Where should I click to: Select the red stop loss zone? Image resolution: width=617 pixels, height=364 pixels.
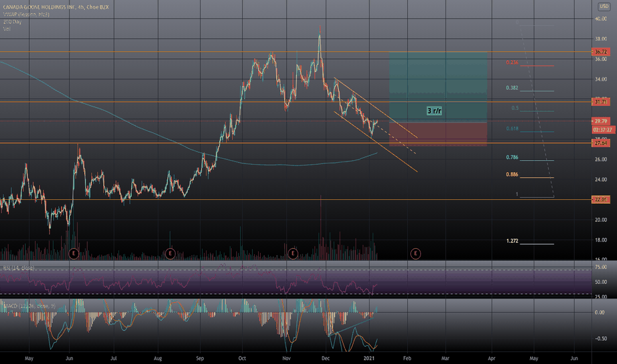[x=438, y=134]
